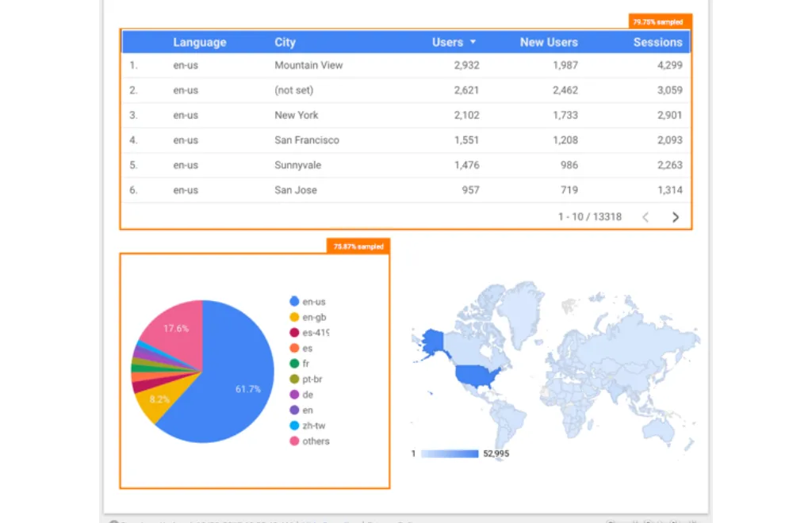Click the United States on world map
The image size is (812, 523).
click(477, 372)
